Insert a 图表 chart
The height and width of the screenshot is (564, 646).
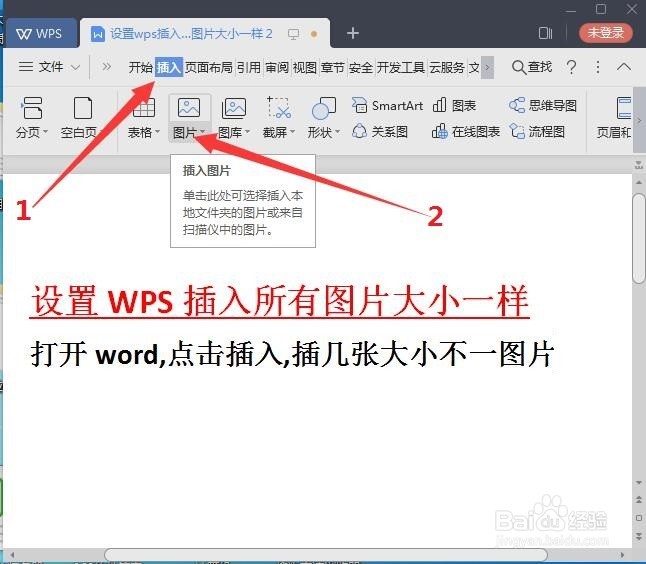click(x=454, y=105)
